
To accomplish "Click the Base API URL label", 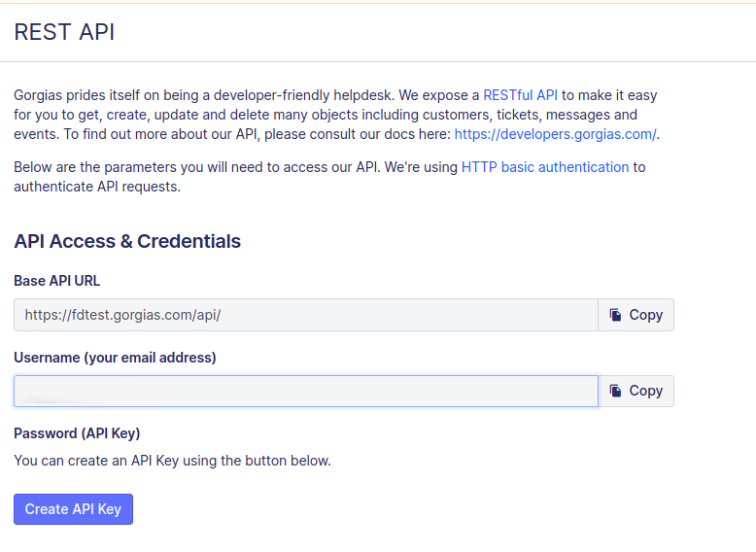I will (57, 281).
